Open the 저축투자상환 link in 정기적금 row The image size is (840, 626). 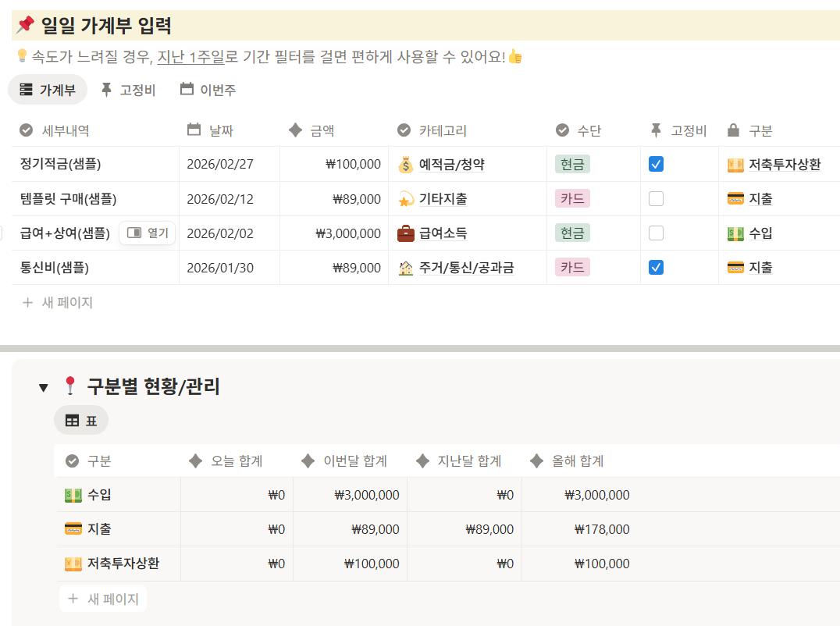pyautogui.click(x=785, y=165)
